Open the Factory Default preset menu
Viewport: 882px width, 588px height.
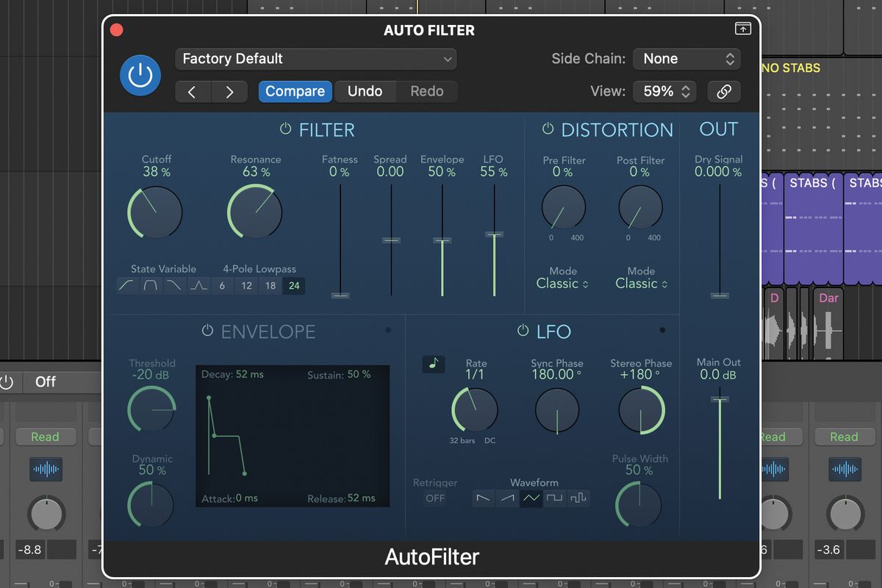pyautogui.click(x=315, y=59)
